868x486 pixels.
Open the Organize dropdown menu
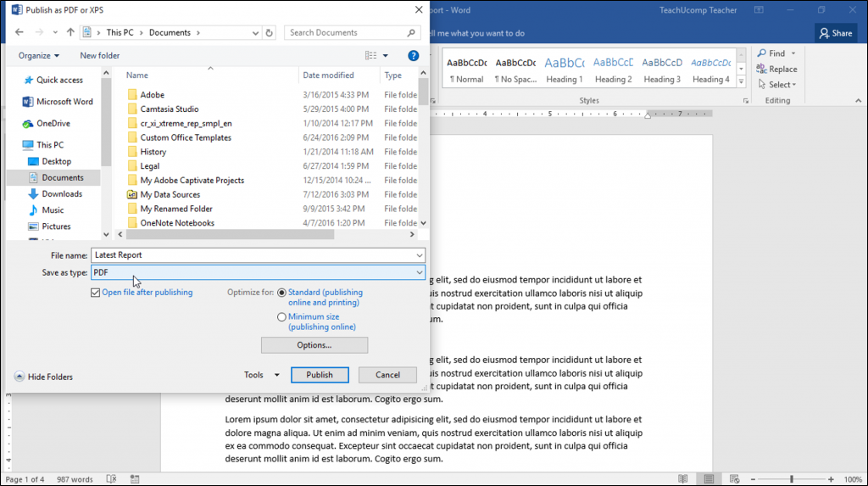(38, 56)
